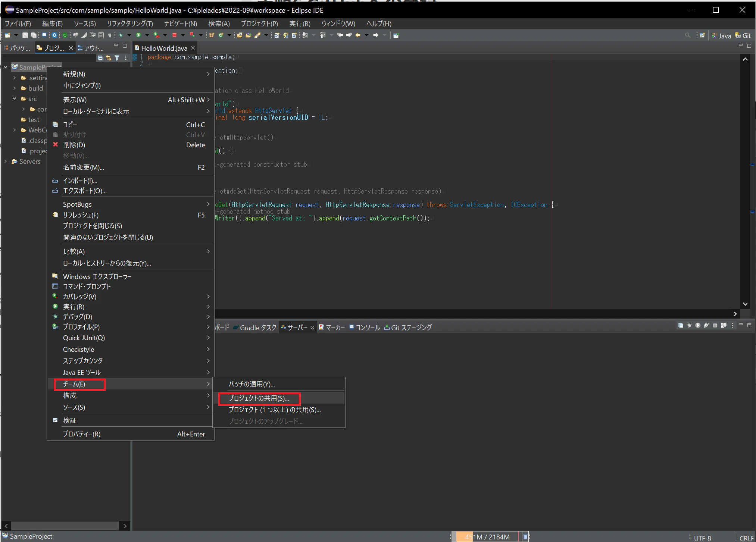
Task: Click the pilcrow show whitespace toggle
Action: [110, 35]
